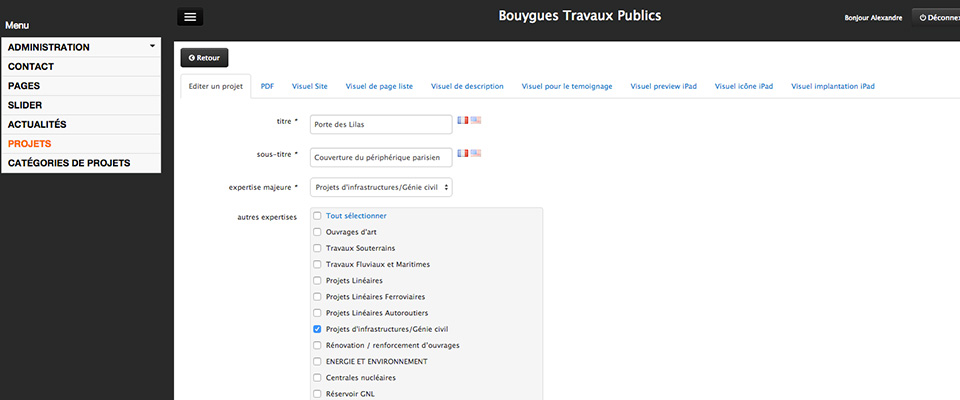Screen dimensions: 960x400
Task: Open PAGES in the side menu
Action: point(81,86)
